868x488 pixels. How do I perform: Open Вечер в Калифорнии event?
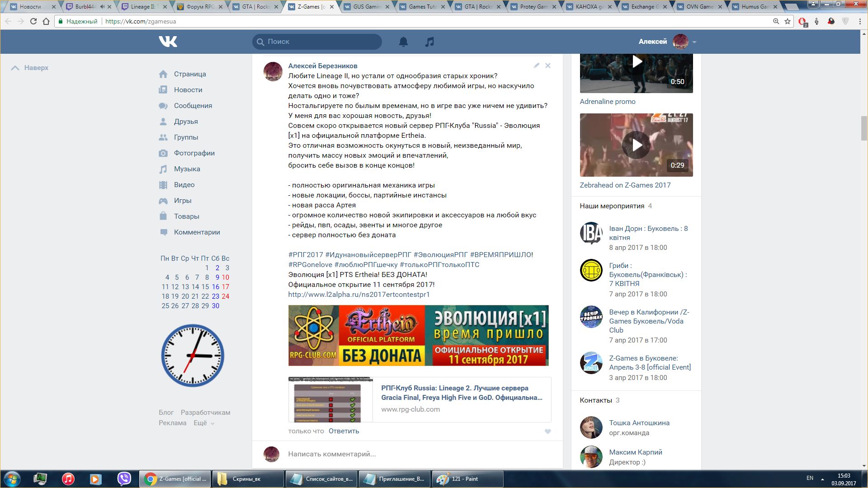(649, 321)
